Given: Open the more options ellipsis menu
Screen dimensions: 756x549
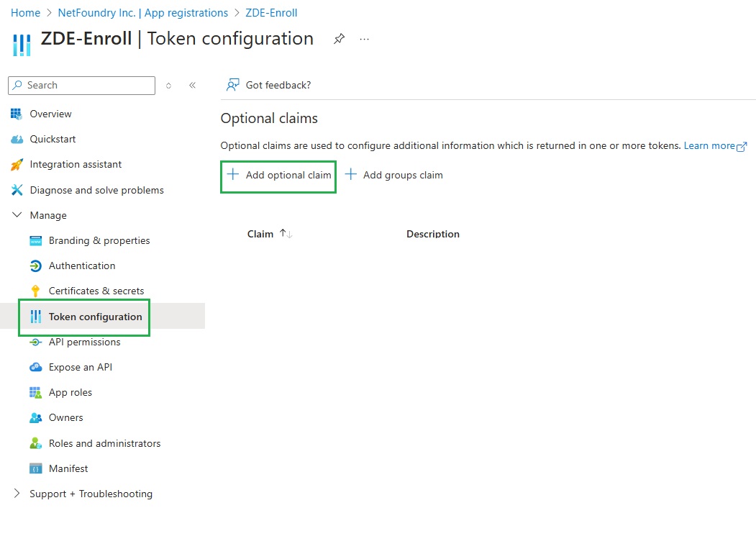Looking at the screenshot, I should pyautogui.click(x=364, y=39).
